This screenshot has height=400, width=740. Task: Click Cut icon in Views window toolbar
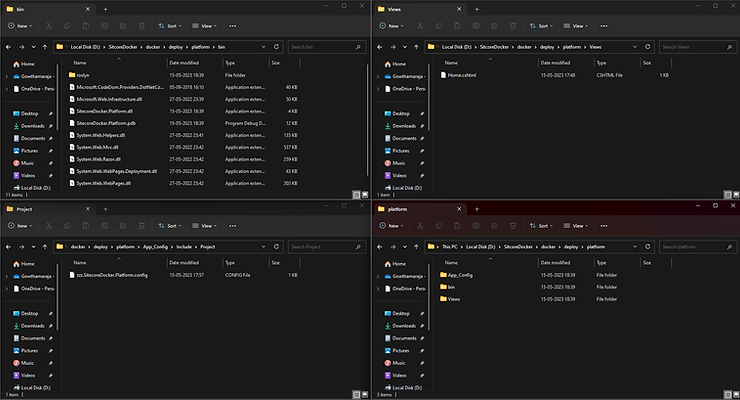click(x=420, y=26)
